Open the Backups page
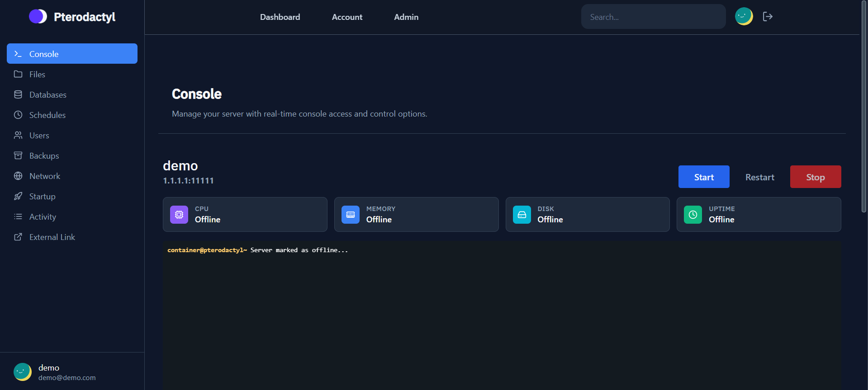 pyautogui.click(x=44, y=155)
